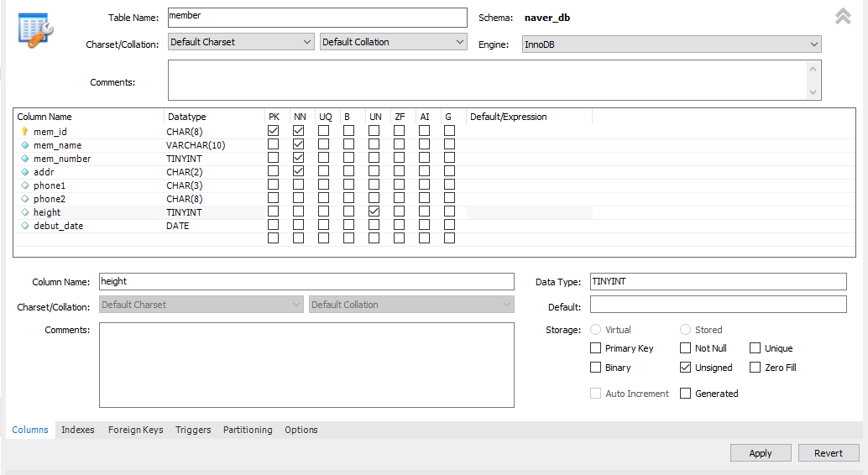This screenshot has height=475, width=868.
Task: Click the Data Type field showing TINYINT
Action: pos(718,281)
